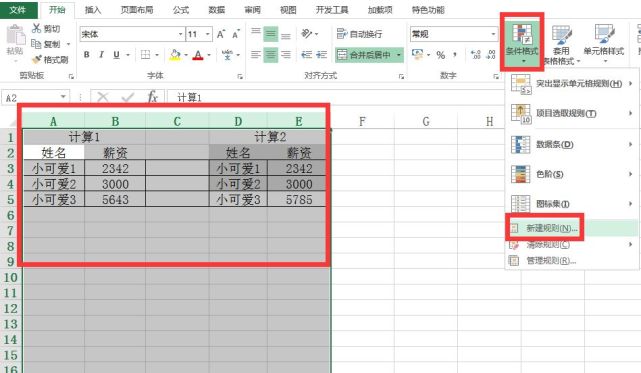Click the red font color swatch
Screen dimensions: 641x373
(198, 55)
